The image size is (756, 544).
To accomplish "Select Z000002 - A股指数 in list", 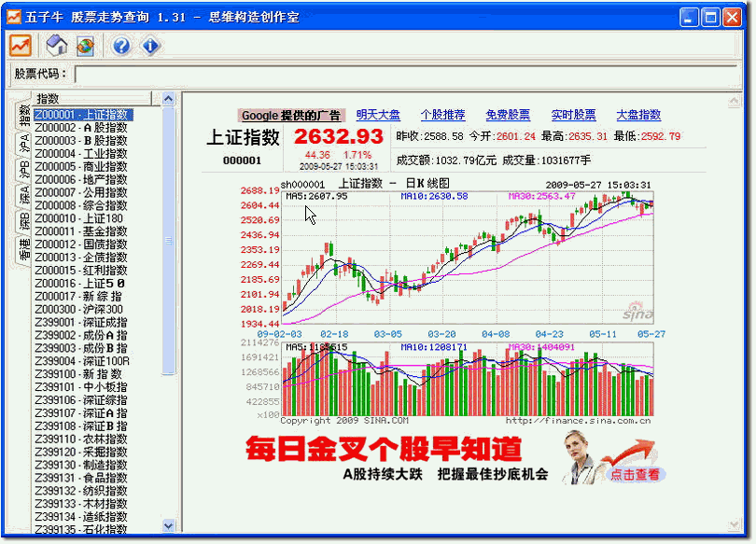I will 81,128.
